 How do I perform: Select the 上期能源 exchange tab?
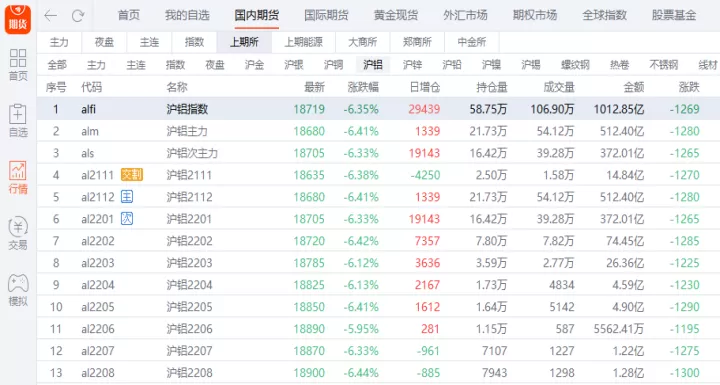click(x=304, y=42)
